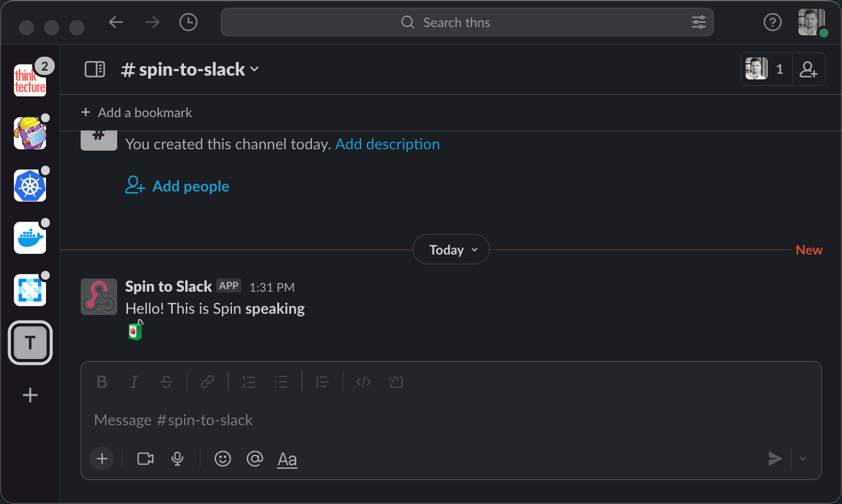Expand the send options arrow
The width and height of the screenshot is (842, 504).
point(803,459)
